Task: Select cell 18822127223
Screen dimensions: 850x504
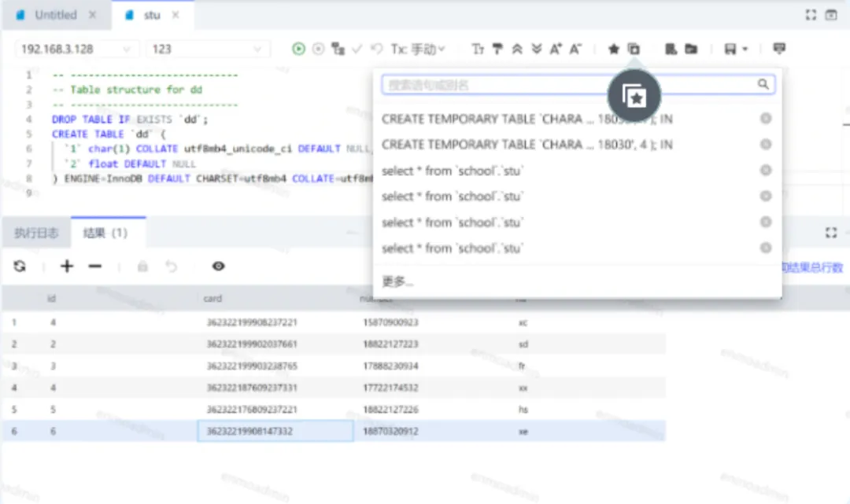Action: pos(391,344)
